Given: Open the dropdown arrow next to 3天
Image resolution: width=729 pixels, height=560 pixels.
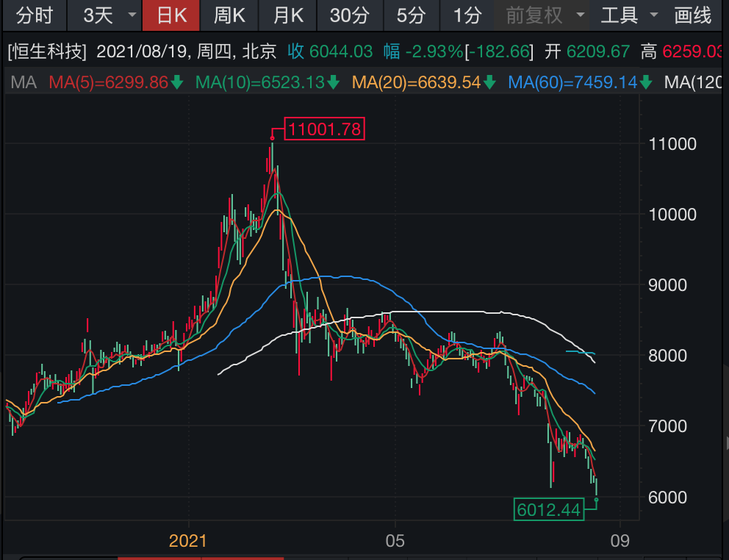Looking at the screenshot, I should pyautogui.click(x=132, y=15).
